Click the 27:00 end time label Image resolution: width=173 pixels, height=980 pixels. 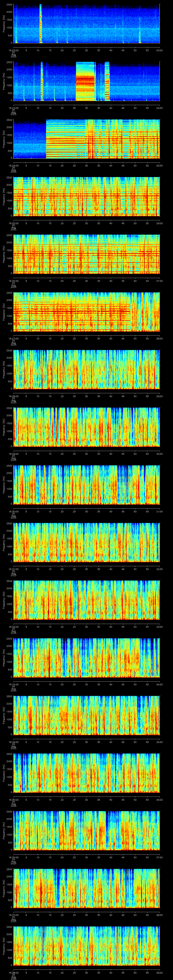(159, 281)
